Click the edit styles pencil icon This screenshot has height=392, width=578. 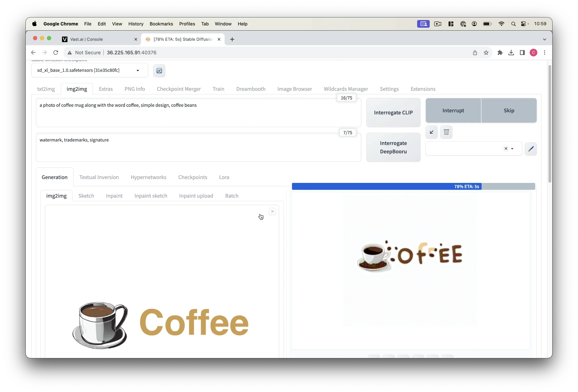point(531,149)
